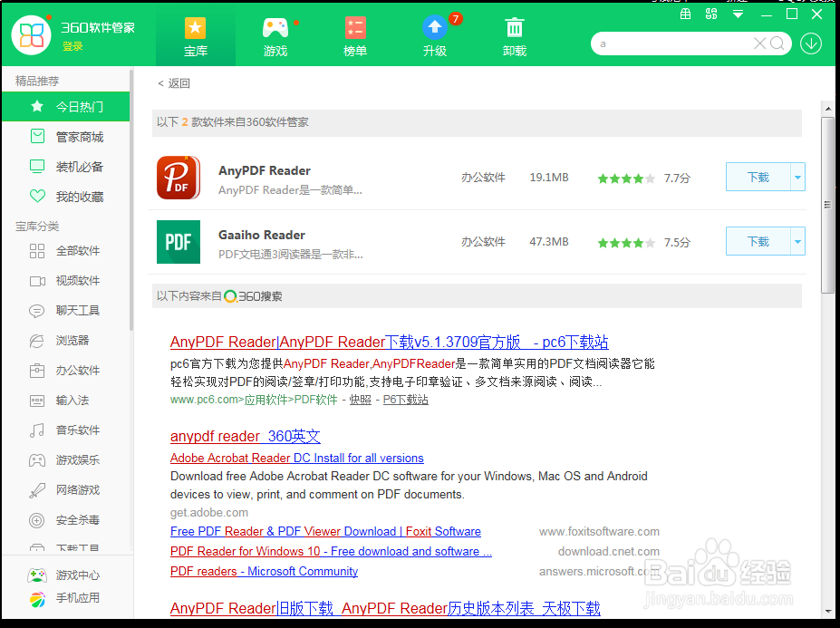Clear the search box with the X
This screenshot has width=840, height=628.
click(758, 43)
